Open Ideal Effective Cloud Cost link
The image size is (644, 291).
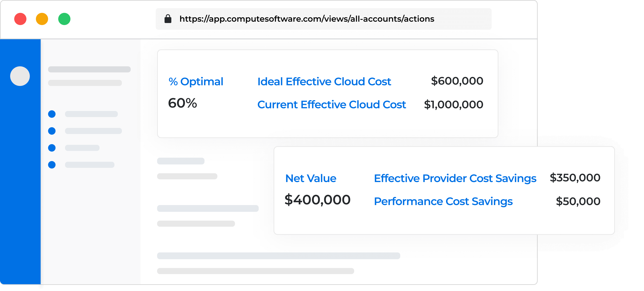click(324, 82)
